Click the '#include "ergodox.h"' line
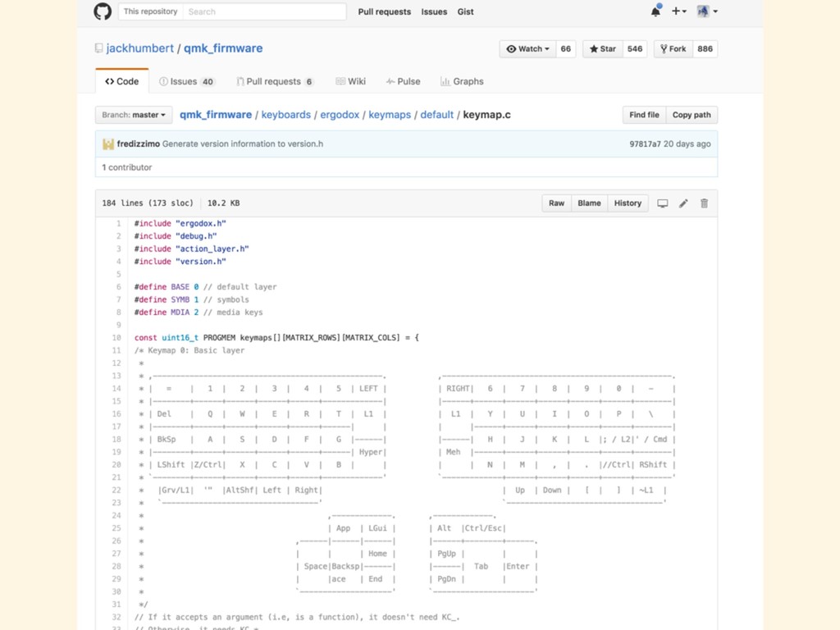840x630 pixels. click(180, 223)
